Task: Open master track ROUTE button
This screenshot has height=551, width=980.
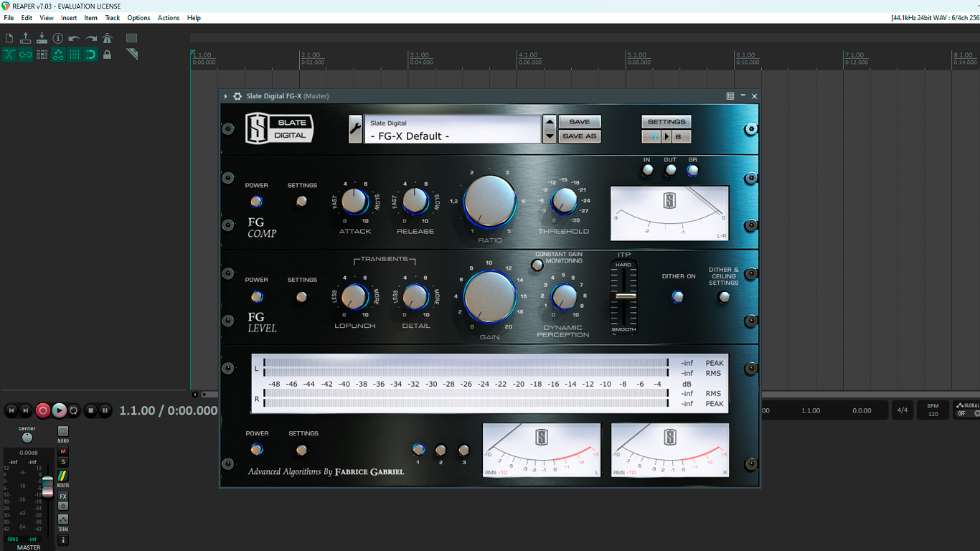Action: click(63, 476)
